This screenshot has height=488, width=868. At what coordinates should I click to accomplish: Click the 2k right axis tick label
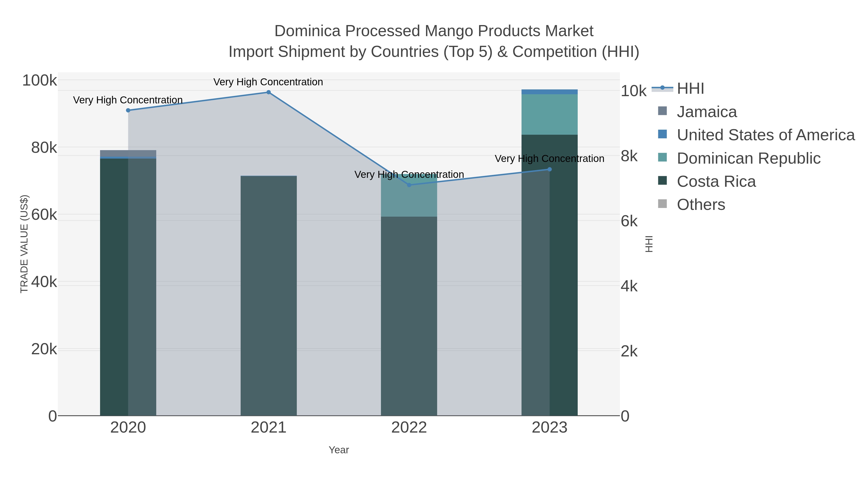[x=630, y=351]
